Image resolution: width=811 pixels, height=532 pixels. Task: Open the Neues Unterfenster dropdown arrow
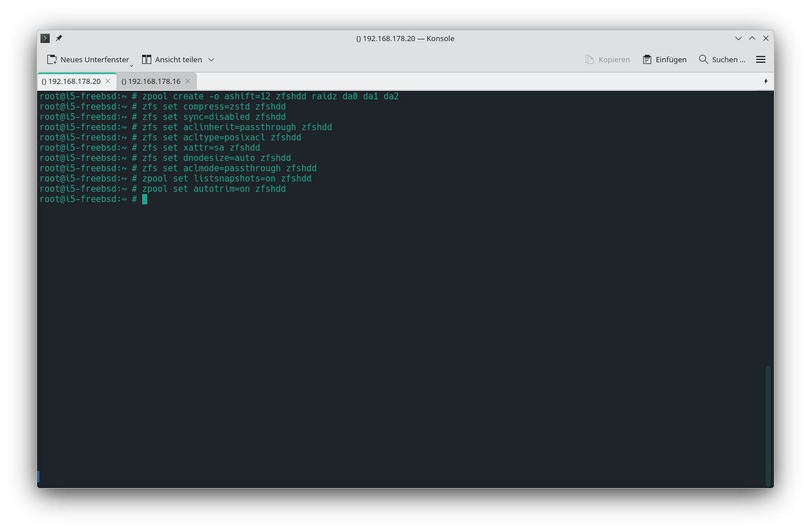pyautogui.click(x=131, y=65)
